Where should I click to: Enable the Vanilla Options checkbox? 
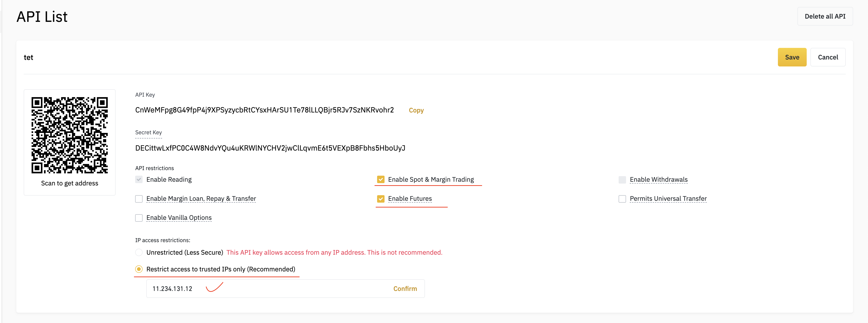139,218
